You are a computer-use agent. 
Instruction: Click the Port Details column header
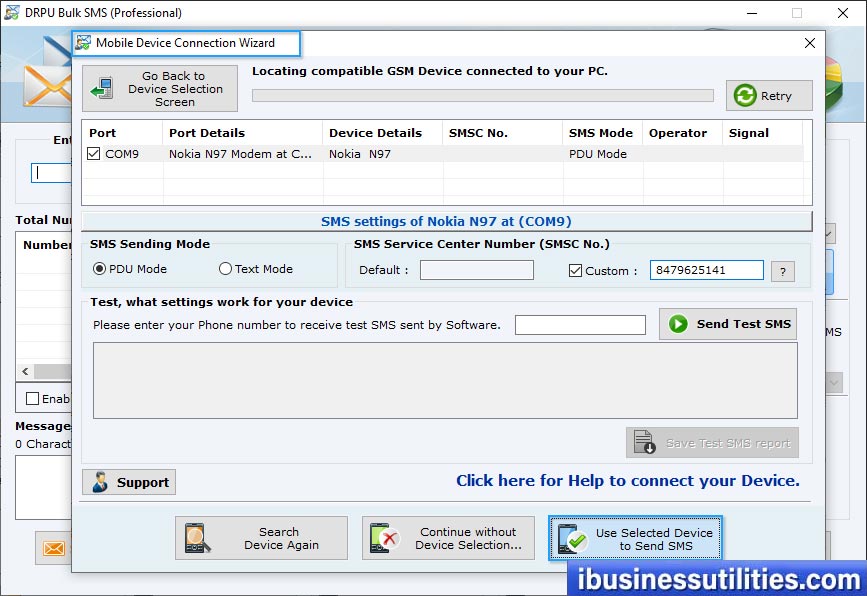(242, 133)
